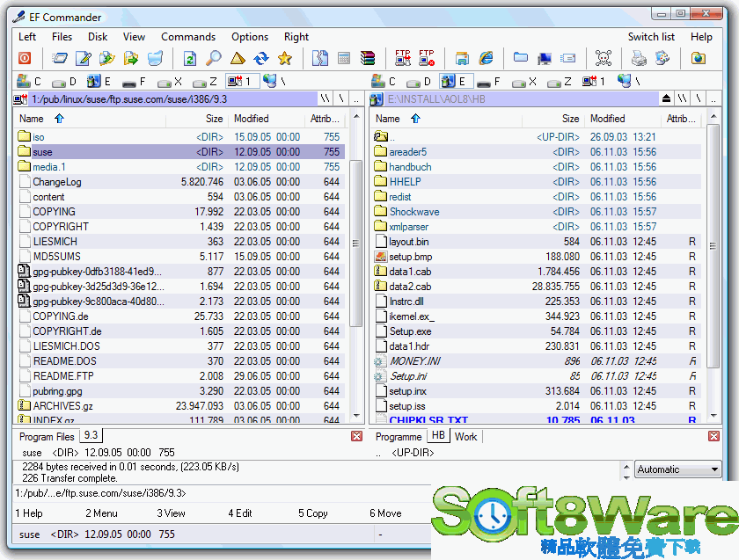The image size is (739, 560).
Task: Open the Disk menu
Action: 98,37
